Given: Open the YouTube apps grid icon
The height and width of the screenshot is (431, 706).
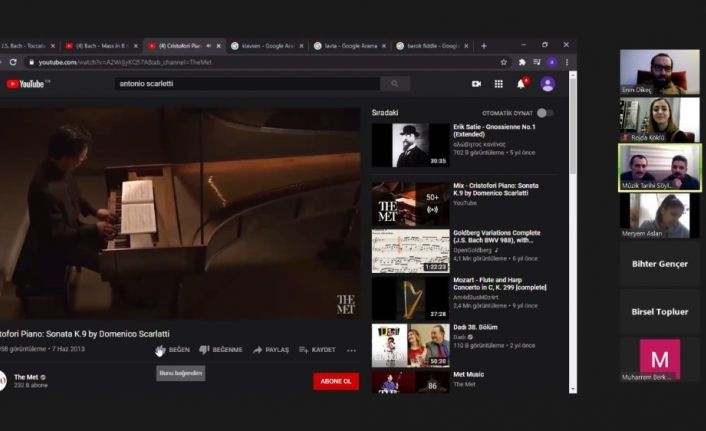Looking at the screenshot, I should (x=498, y=84).
